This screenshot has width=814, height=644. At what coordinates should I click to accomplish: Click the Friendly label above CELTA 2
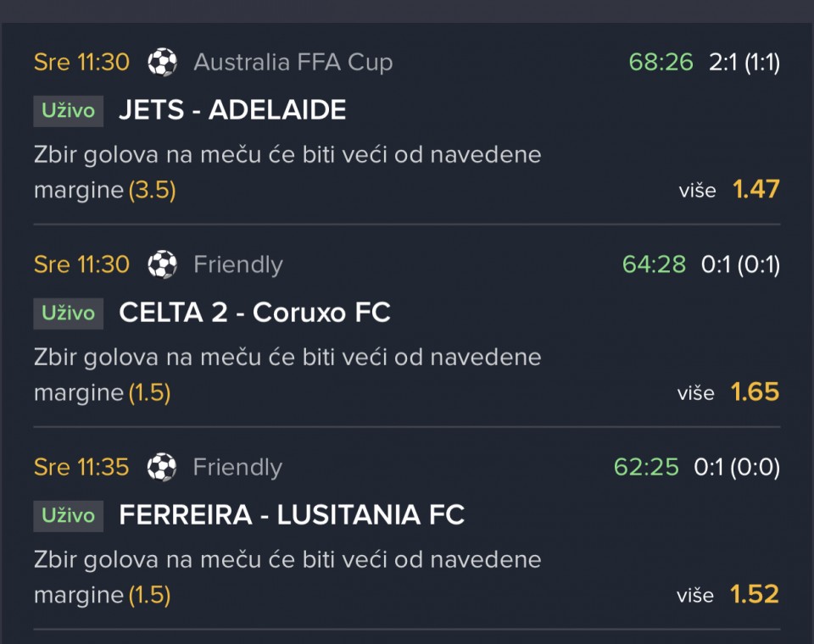[x=238, y=264]
